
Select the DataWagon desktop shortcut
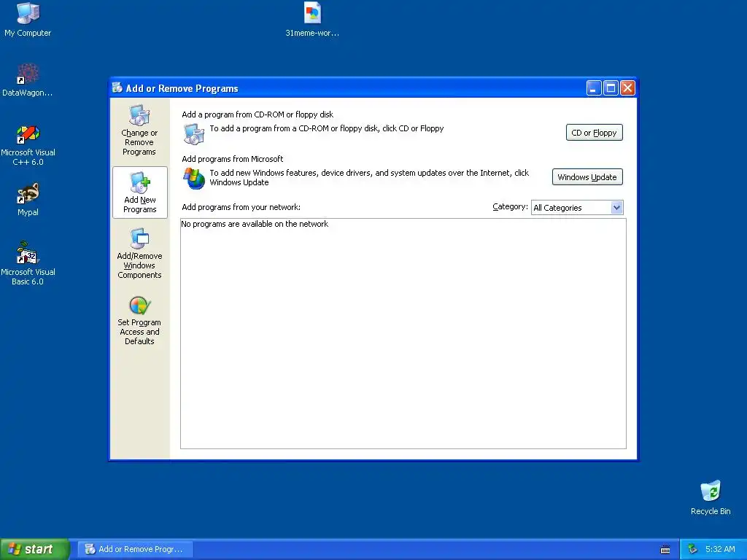(x=28, y=80)
